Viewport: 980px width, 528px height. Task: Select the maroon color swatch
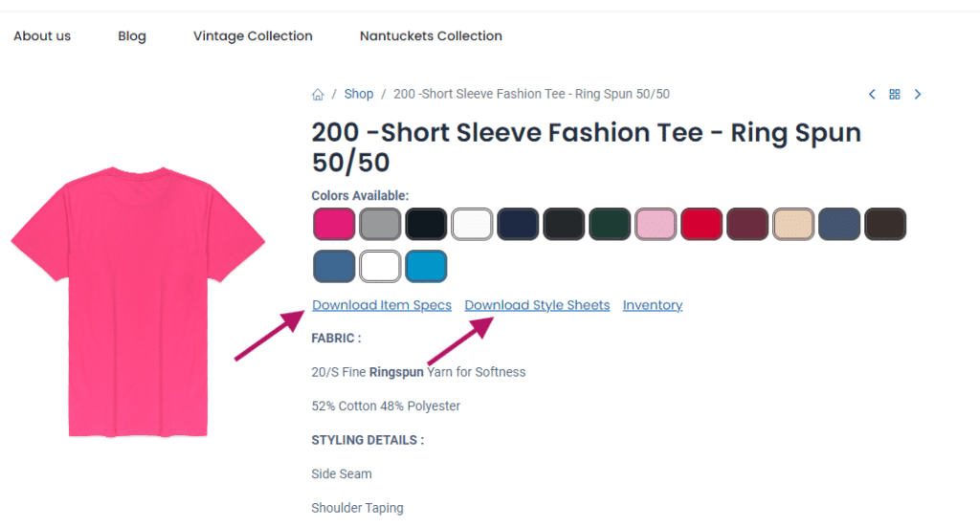click(747, 224)
